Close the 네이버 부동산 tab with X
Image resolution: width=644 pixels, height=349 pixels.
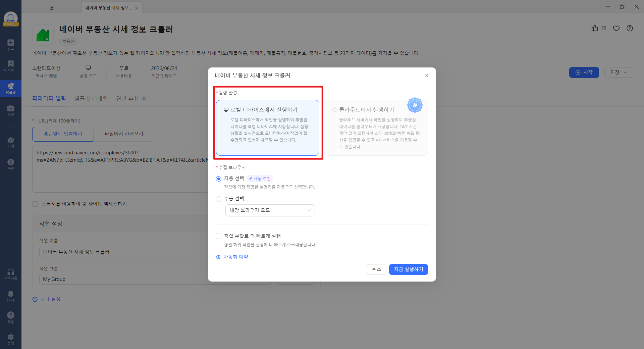coord(137,8)
